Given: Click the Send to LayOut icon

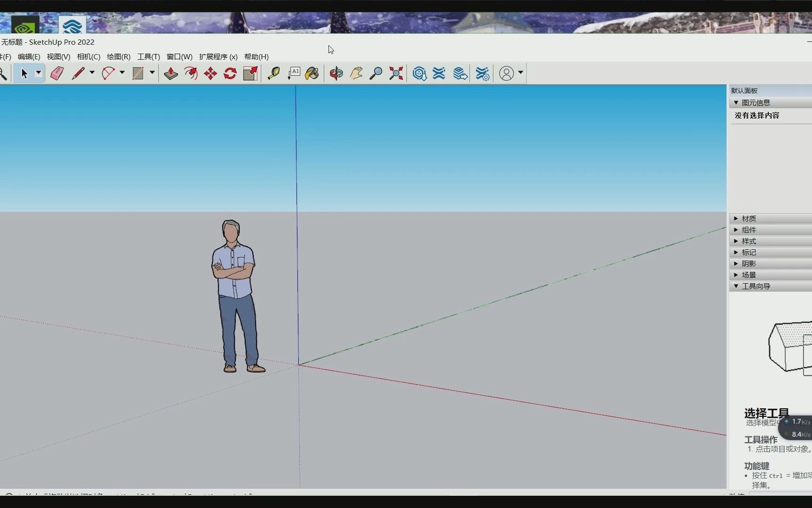Looking at the screenshot, I should (x=460, y=73).
